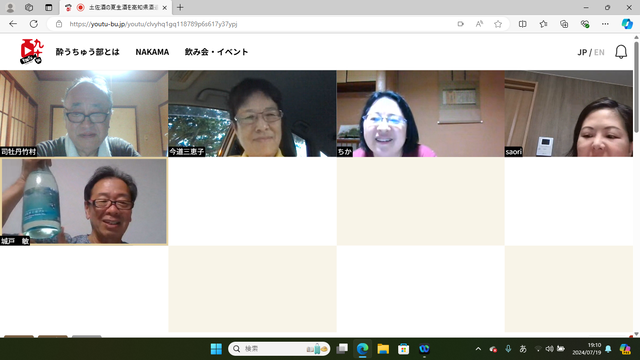Click microphone icon in system tray
640x360 pixels.
[508, 349]
